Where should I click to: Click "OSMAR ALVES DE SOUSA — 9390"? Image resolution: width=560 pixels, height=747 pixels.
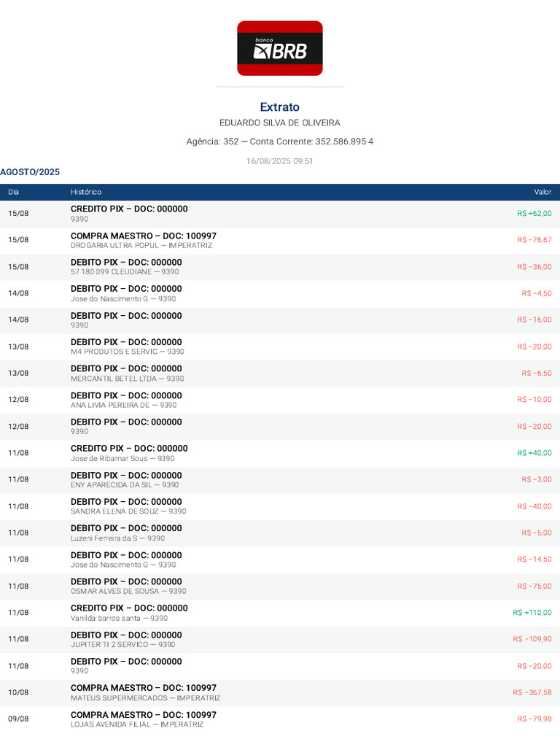tap(128, 591)
